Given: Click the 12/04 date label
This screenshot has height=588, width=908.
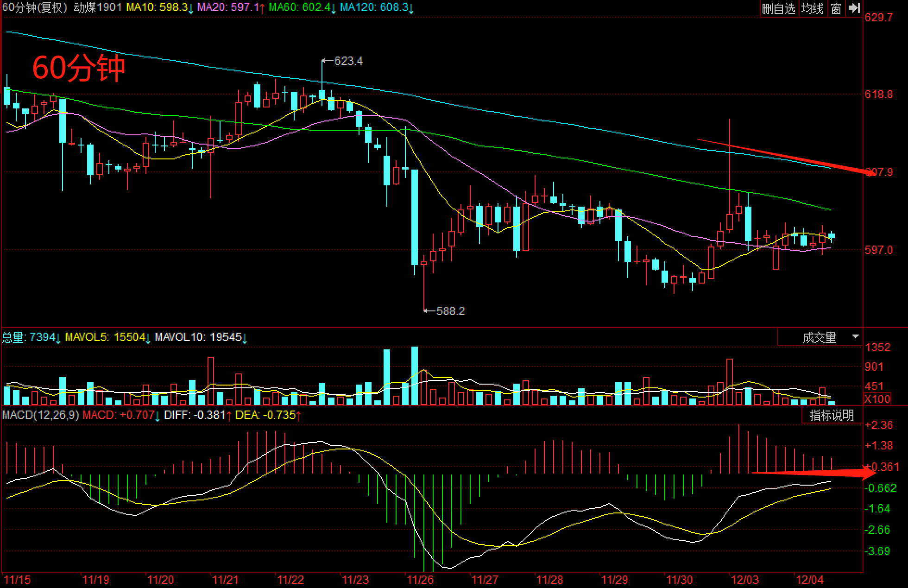Looking at the screenshot, I should click(810, 580).
